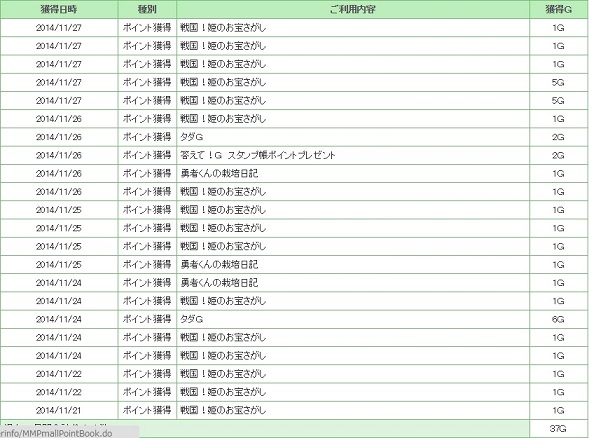
Task: Click the MMPmallPointBook.do status bar URL
Action: (56, 433)
